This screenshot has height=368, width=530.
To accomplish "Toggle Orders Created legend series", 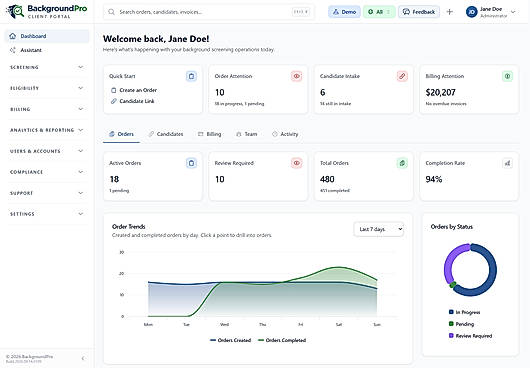I will 231,340.
